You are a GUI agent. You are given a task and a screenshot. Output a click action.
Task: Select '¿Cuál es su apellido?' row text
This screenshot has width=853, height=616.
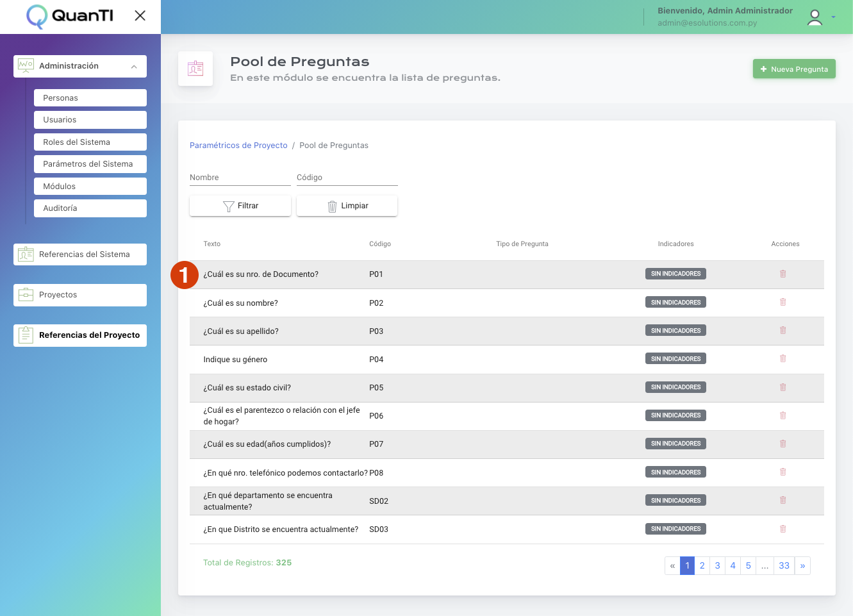pyautogui.click(x=241, y=331)
